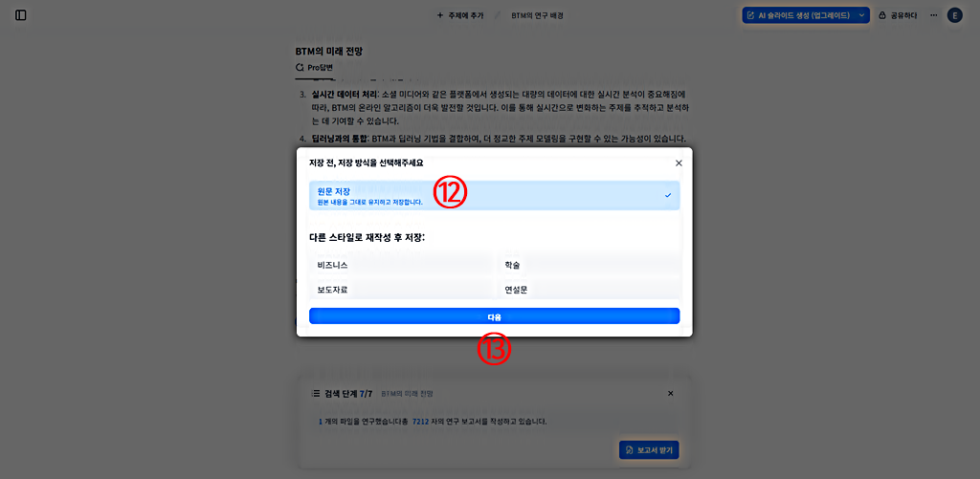Click the '7212' character count text
980x479 pixels.
[421, 422]
